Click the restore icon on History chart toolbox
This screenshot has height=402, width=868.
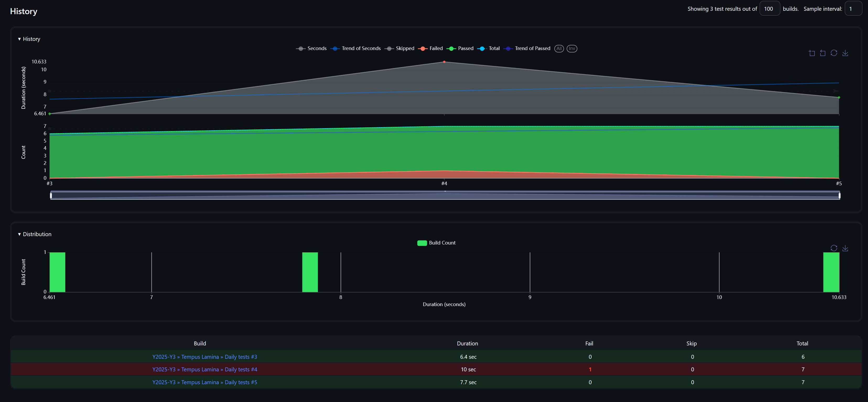(834, 53)
